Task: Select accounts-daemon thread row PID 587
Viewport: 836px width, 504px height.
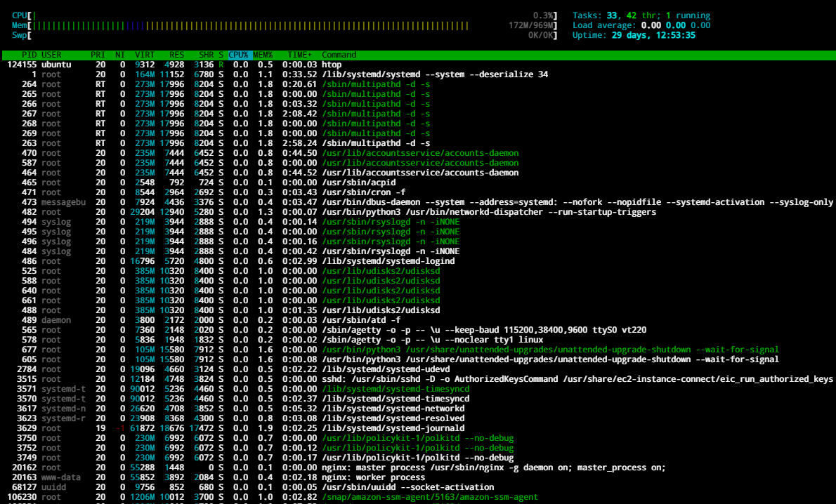Action: (x=418, y=163)
